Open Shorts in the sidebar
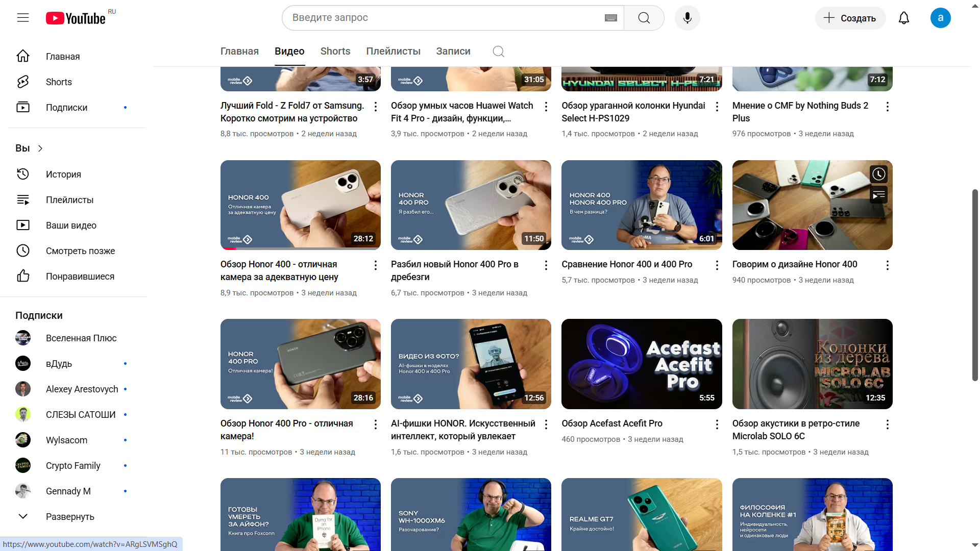Viewport: 980px width, 551px height. (77, 82)
